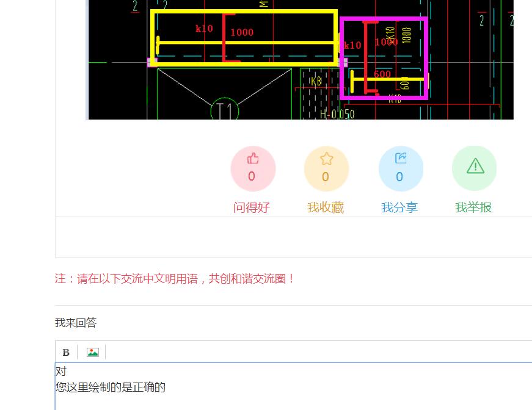Screen dimensions: 532x410
Task: Click the warning triangle 我举报 icon
Action: (x=475, y=166)
